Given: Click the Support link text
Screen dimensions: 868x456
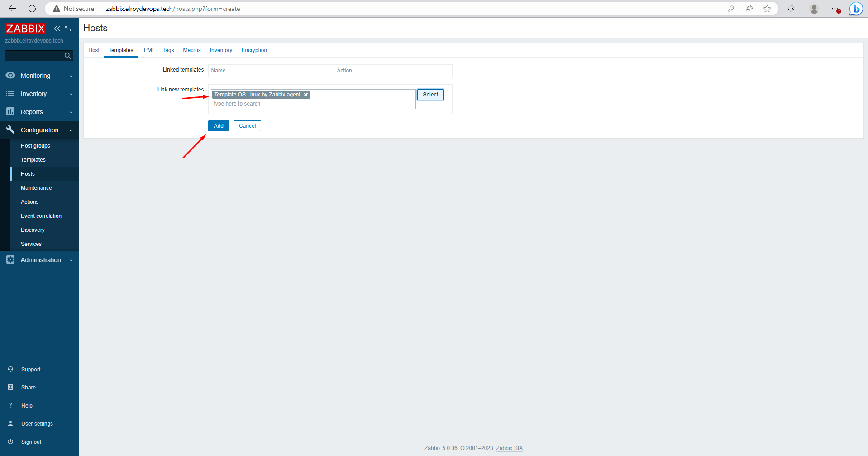Looking at the screenshot, I should point(31,370).
